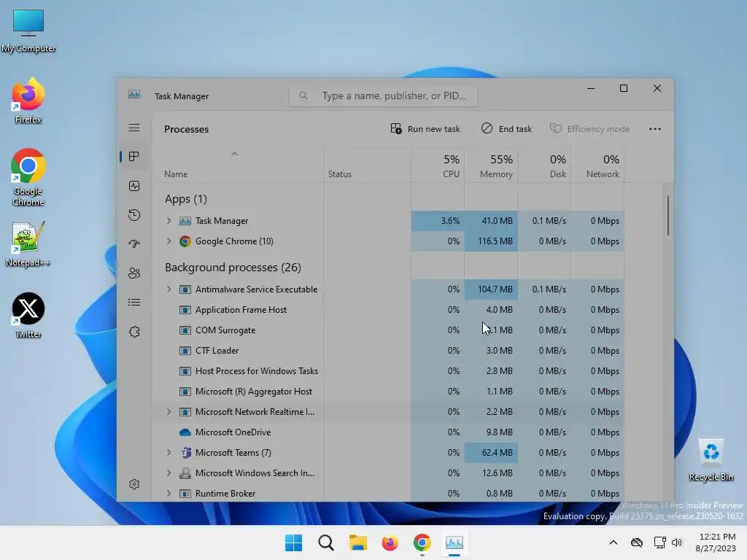Sort processes by CPU column
The height and width of the screenshot is (560, 747).
pos(438,166)
